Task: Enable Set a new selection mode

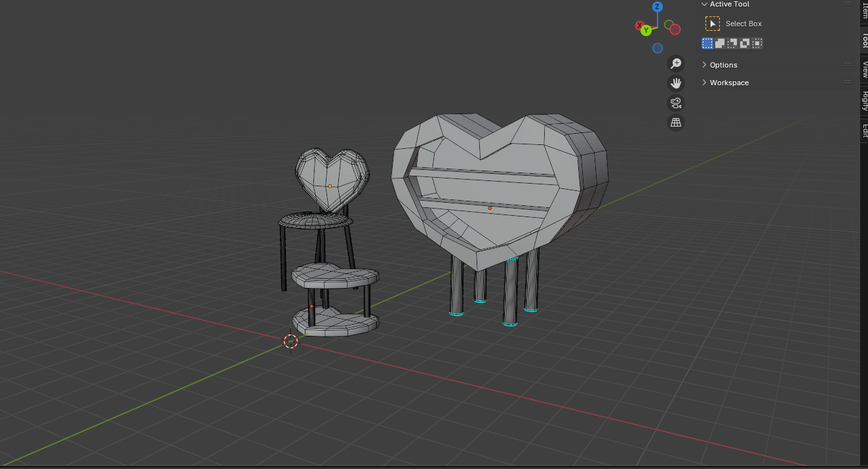Action: (x=707, y=43)
